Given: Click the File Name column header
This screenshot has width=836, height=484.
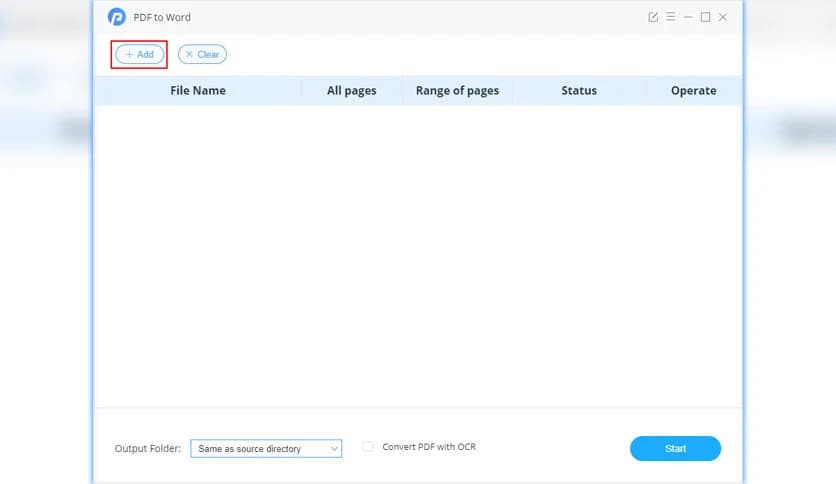Looking at the screenshot, I should click(x=198, y=91).
